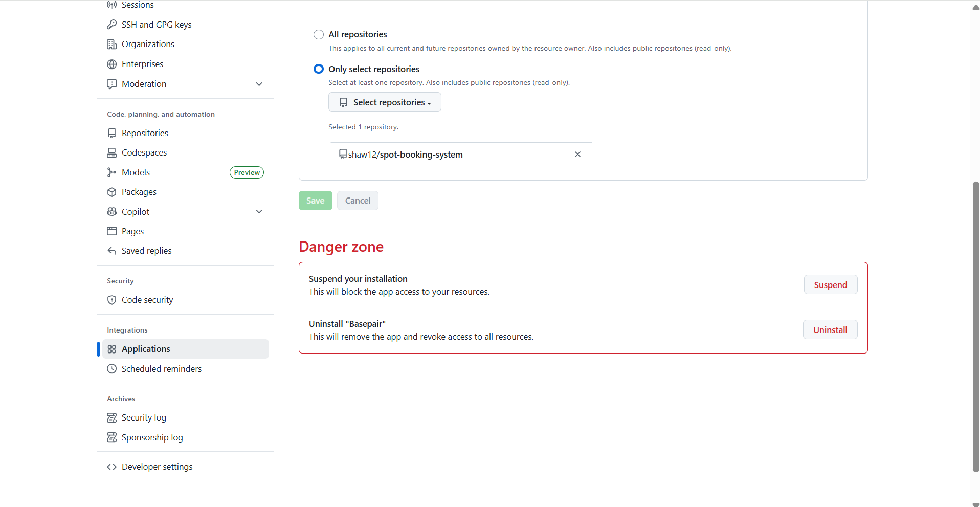This screenshot has width=980, height=507.
Task: Save the repository access changes
Action: pyautogui.click(x=315, y=200)
